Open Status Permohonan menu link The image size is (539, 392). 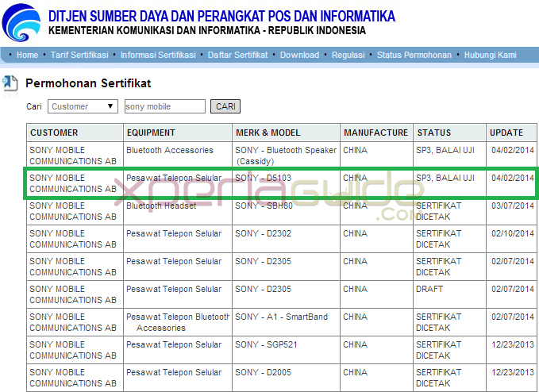click(x=414, y=55)
